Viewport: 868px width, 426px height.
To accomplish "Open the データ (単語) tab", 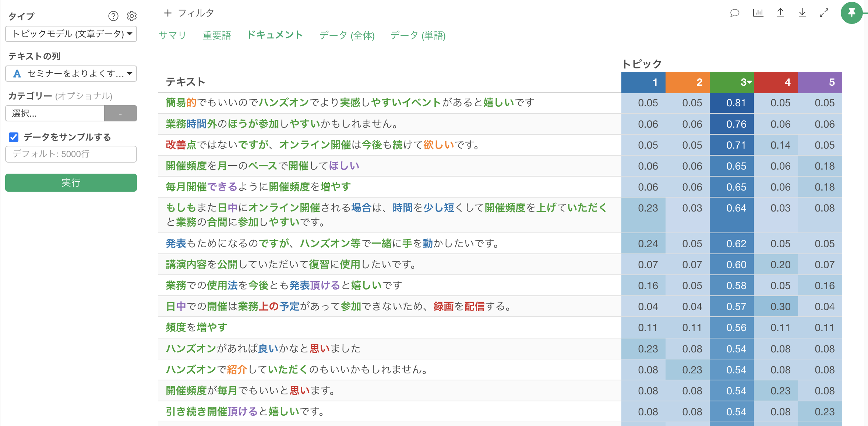I will click(418, 35).
